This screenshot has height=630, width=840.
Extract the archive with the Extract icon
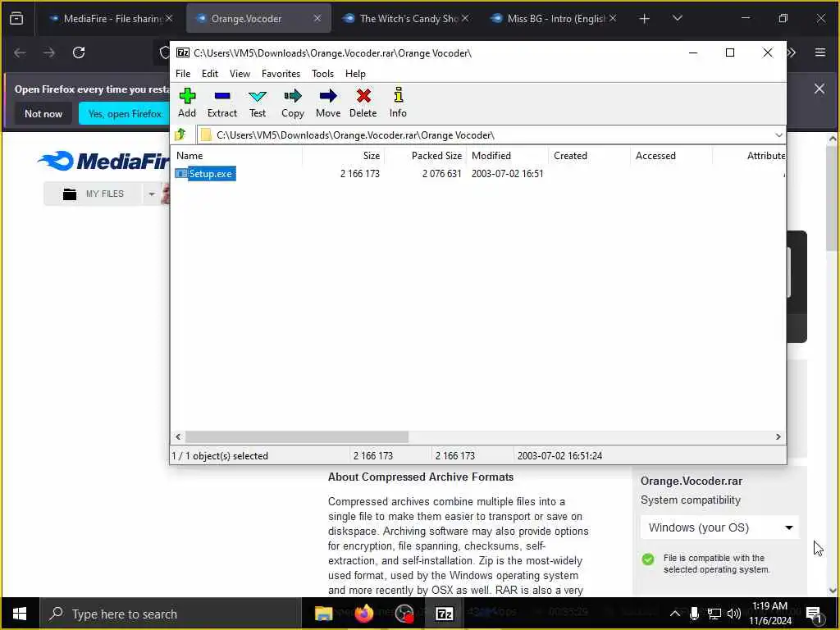coord(221,103)
